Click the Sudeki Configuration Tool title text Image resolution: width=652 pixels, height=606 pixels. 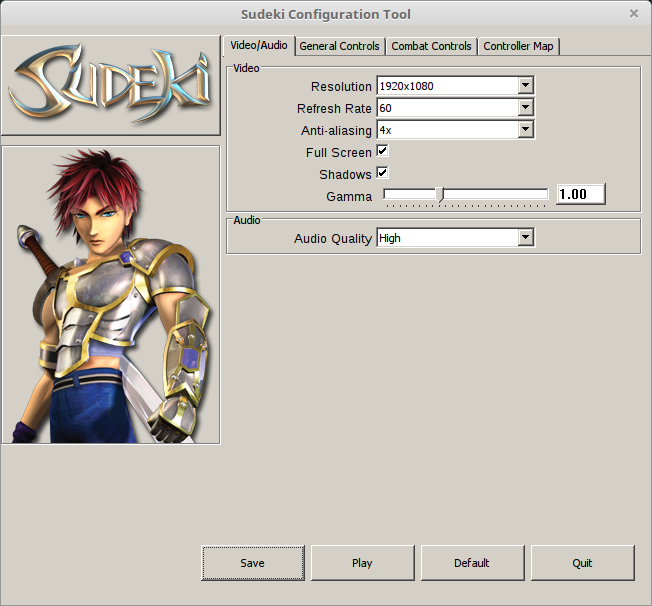(326, 14)
